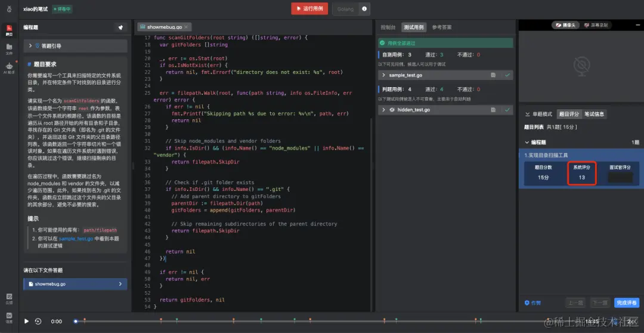Open the 语言 language sidebar icon
Image resolution: width=644 pixels, height=333 pixels.
pos(9,318)
